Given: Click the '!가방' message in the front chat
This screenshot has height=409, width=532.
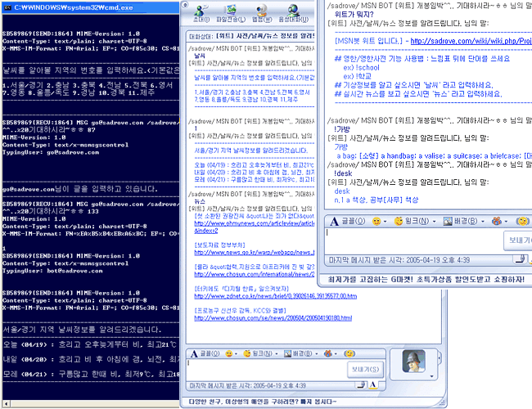Looking at the screenshot, I should pyautogui.click(x=342, y=129).
